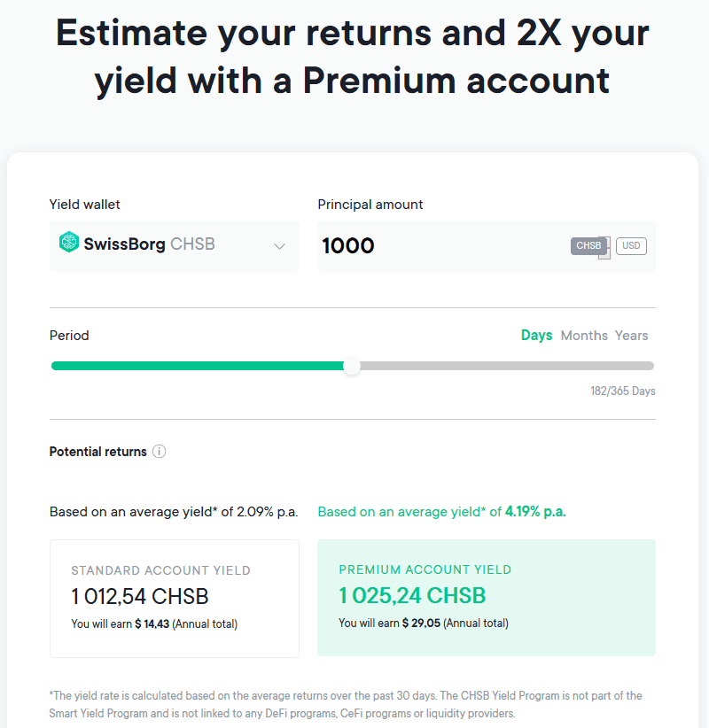Image resolution: width=709 pixels, height=728 pixels.
Task: Click the SwissBorg logo icon in wallet selector
Action: tap(69, 242)
